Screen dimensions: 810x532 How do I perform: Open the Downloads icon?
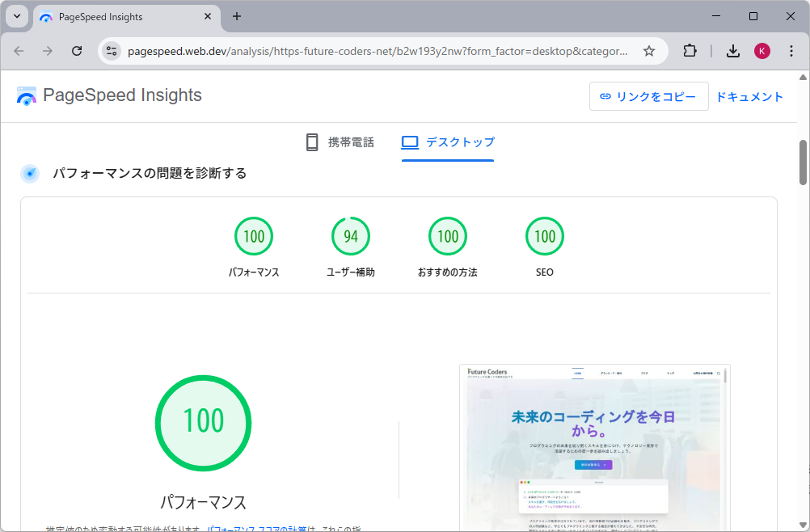(733, 51)
